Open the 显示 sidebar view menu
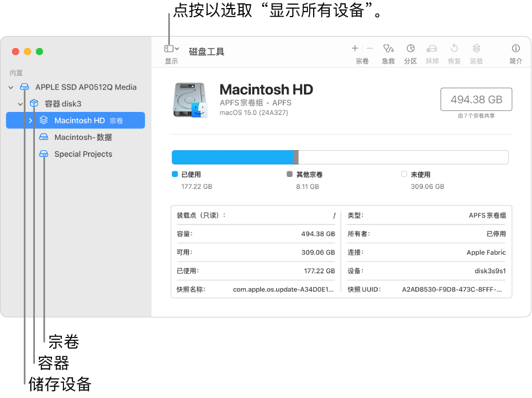532x398 pixels. coord(171,49)
